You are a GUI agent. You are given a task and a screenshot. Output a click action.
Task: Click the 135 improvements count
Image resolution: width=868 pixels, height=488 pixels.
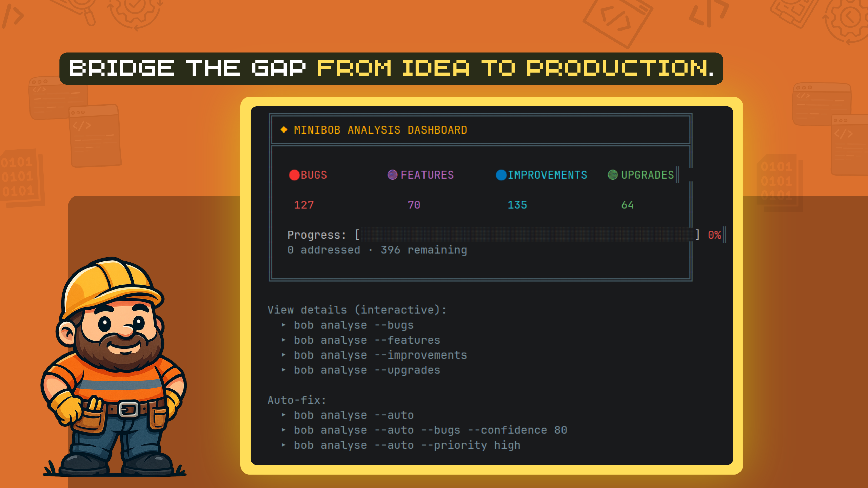(x=517, y=205)
